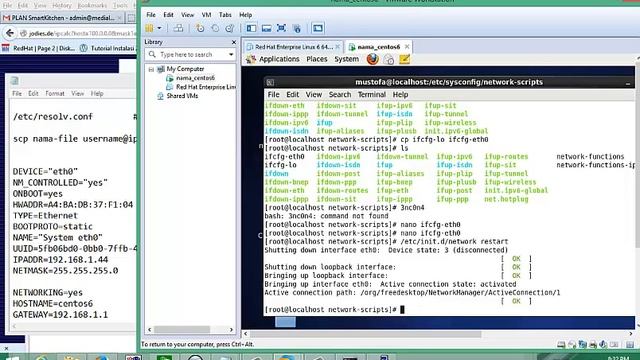Open VMware View menu
The height and width of the screenshot is (360, 640).
(187, 15)
